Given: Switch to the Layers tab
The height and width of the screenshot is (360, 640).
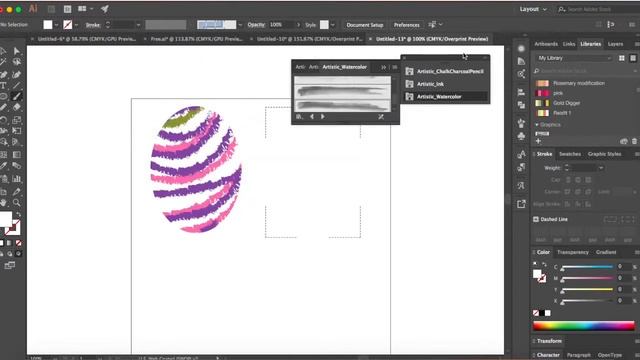Looking at the screenshot, I should click(x=615, y=44).
